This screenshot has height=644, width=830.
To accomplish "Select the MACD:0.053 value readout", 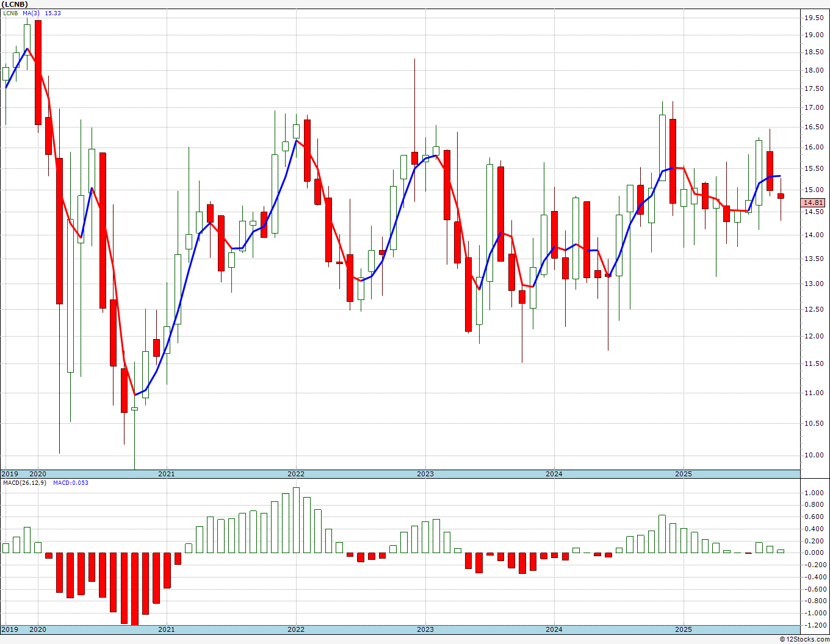I will point(71,483).
